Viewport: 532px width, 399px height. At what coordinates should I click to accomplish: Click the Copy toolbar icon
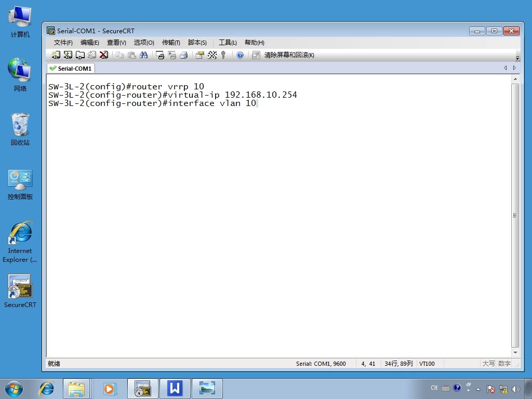pyautogui.click(x=119, y=55)
